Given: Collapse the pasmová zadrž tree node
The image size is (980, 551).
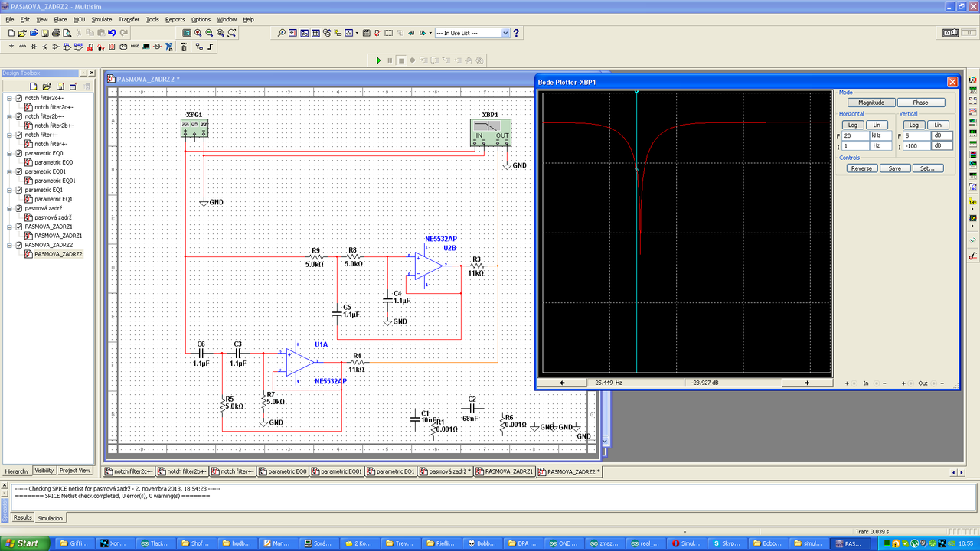Looking at the screenshot, I should [9, 208].
